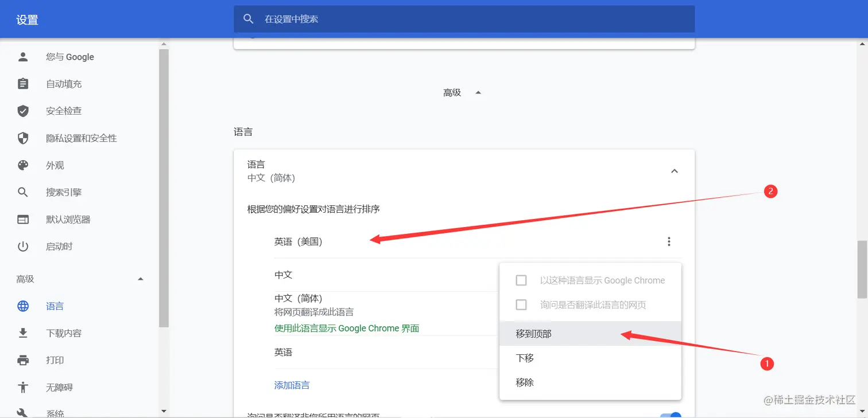Check 询问是否翻译此语言的网页 box

point(521,304)
